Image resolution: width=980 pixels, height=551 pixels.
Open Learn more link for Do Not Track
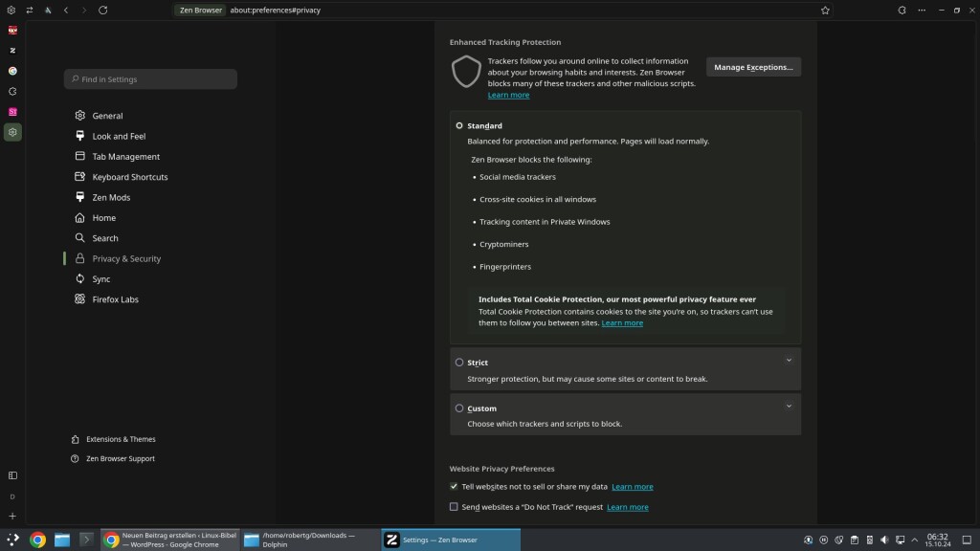pos(627,507)
